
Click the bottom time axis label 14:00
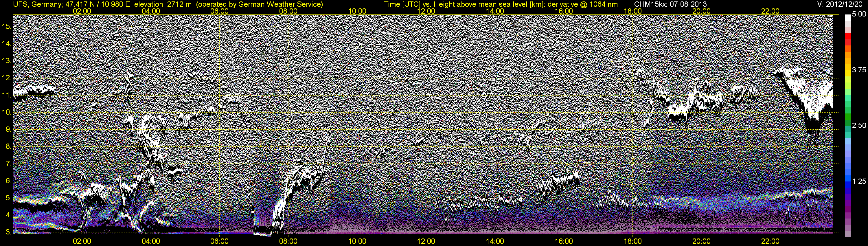click(x=495, y=241)
